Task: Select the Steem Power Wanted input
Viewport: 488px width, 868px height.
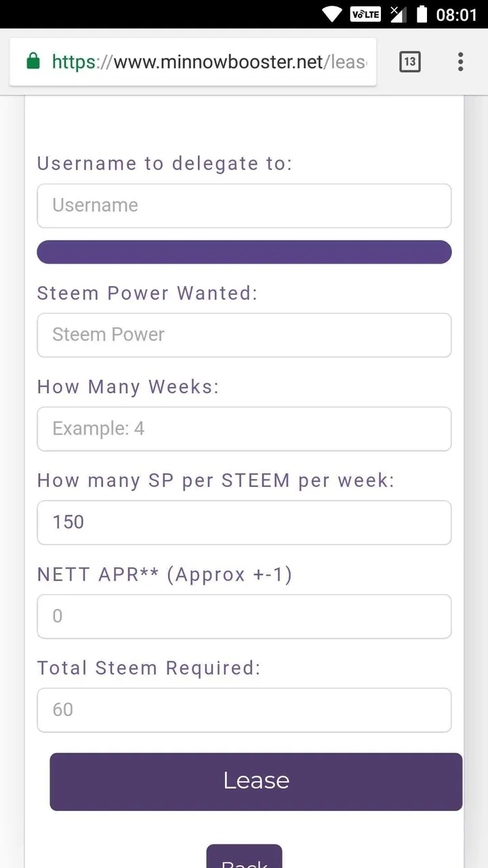Action: click(244, 335)
